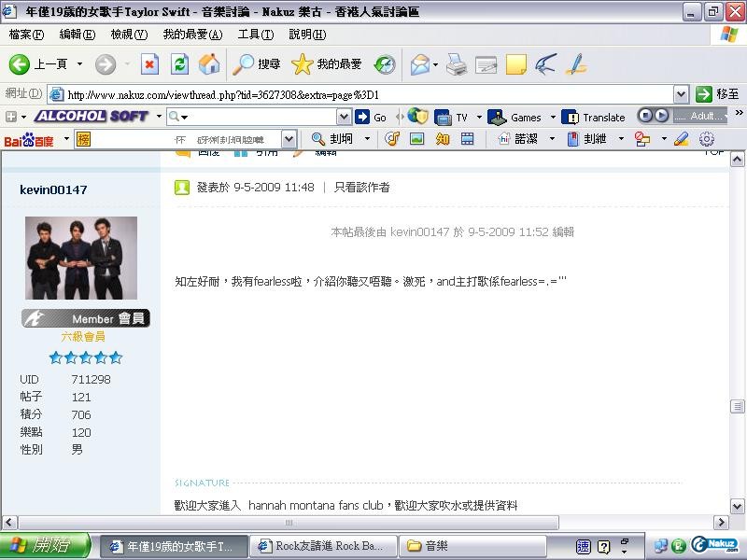This screenshot has height=560, width=747.
Task: Click the 移至 Go button
Action: (717, 94)
